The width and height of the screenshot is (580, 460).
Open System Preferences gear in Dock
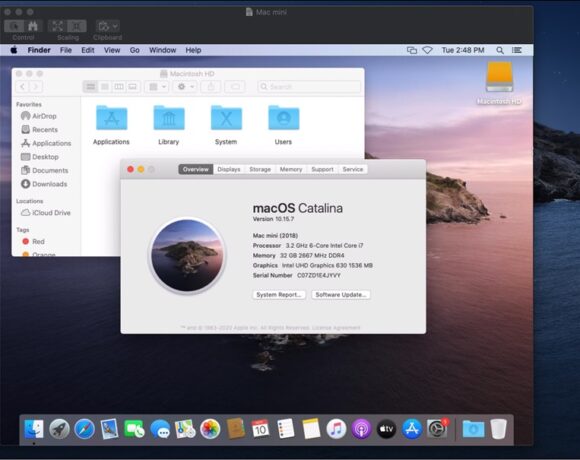pos(437,429)
